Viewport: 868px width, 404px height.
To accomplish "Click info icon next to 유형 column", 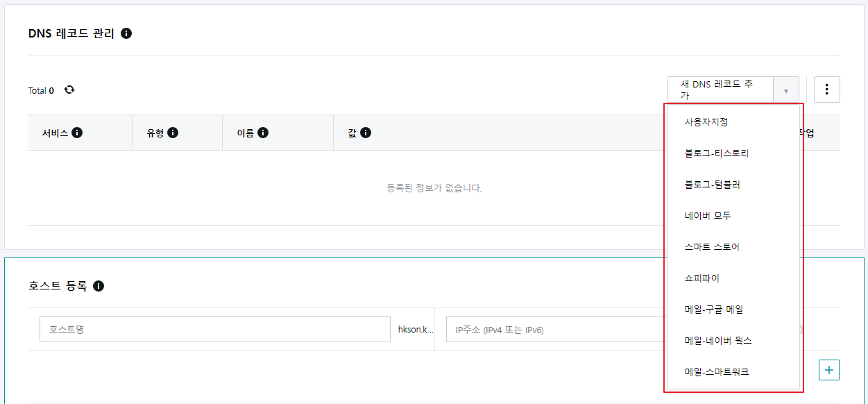I will click(173, 133).
